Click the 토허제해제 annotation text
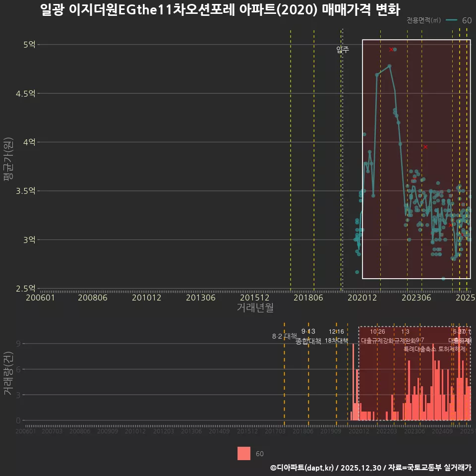Image resolution: width=476 pixels, height=476 pixels. (x=452, y=349)
